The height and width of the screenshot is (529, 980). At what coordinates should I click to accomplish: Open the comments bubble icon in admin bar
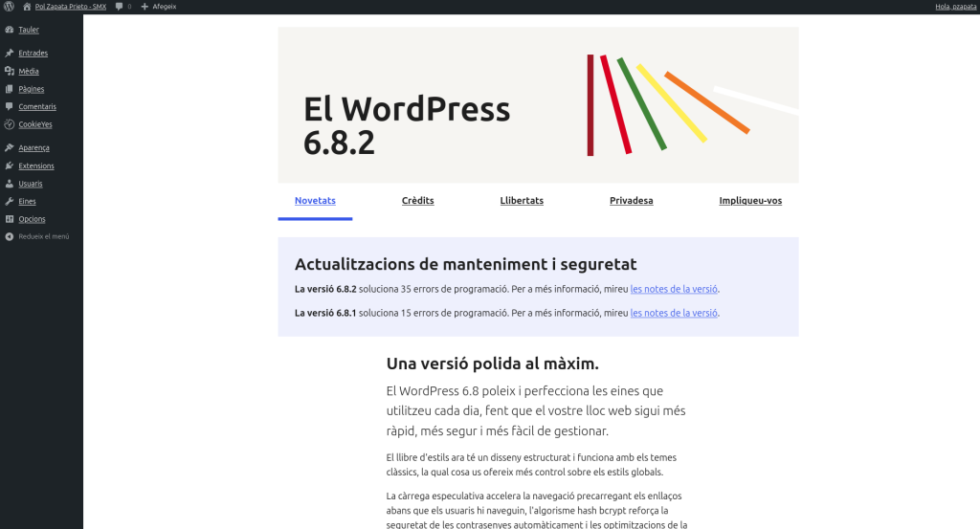[119, 7]
